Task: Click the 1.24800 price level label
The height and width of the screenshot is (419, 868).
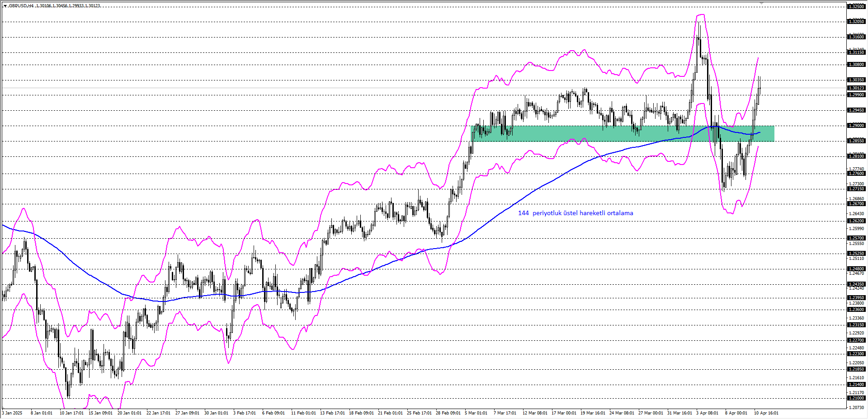Action: 856,269
